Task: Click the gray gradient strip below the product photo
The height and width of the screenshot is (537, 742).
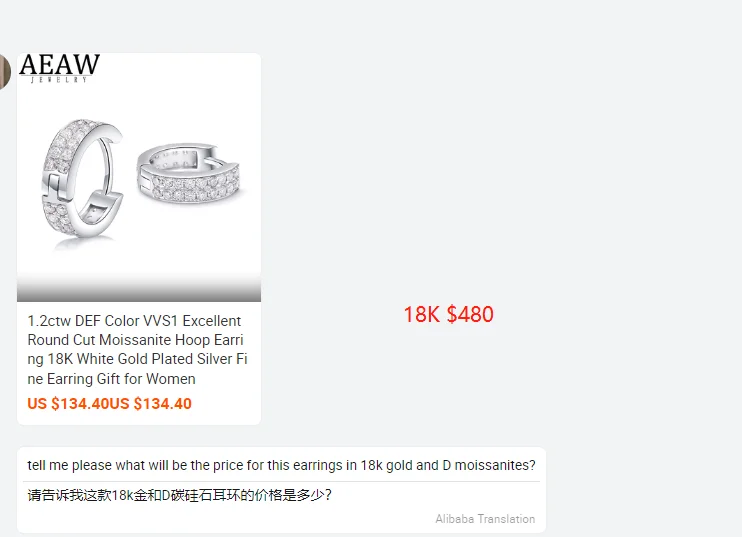Action: click(139, 288)
